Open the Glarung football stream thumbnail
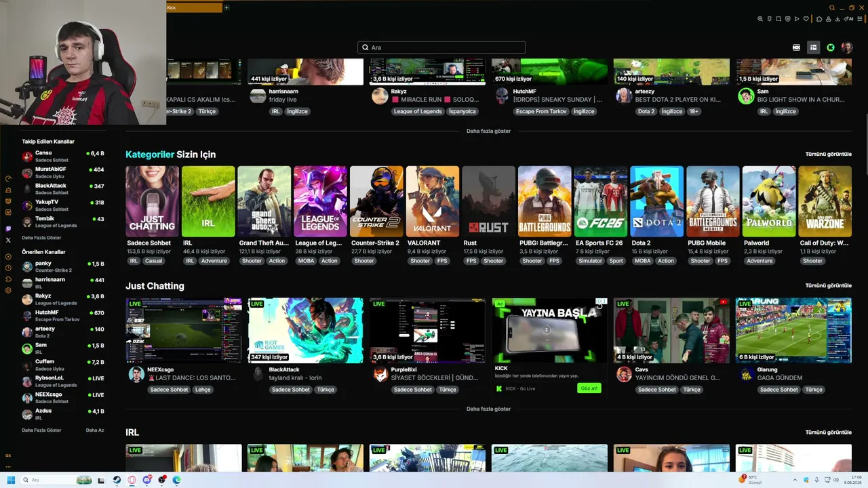 (793, 331)
